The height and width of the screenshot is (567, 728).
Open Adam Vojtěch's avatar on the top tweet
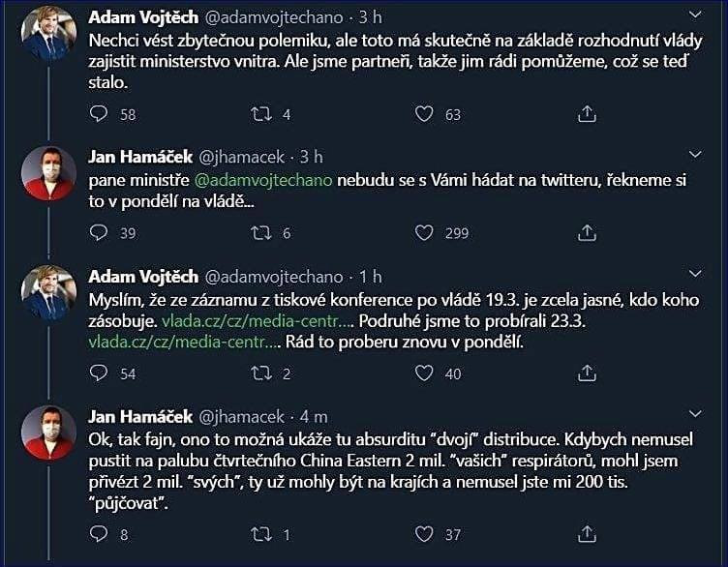[48, 35]
